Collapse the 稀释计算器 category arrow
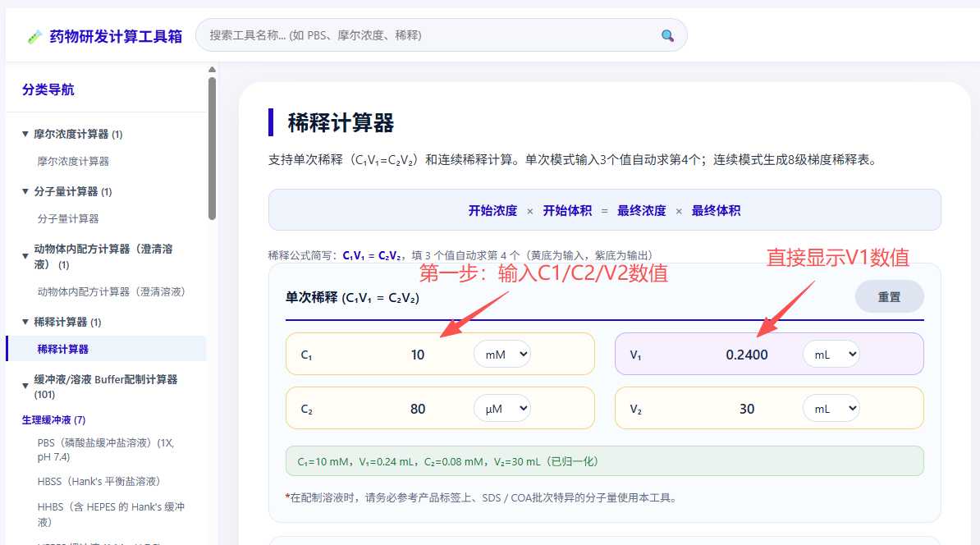The width and height of the screenshot is (980, 545). click(x=25, y=322)
